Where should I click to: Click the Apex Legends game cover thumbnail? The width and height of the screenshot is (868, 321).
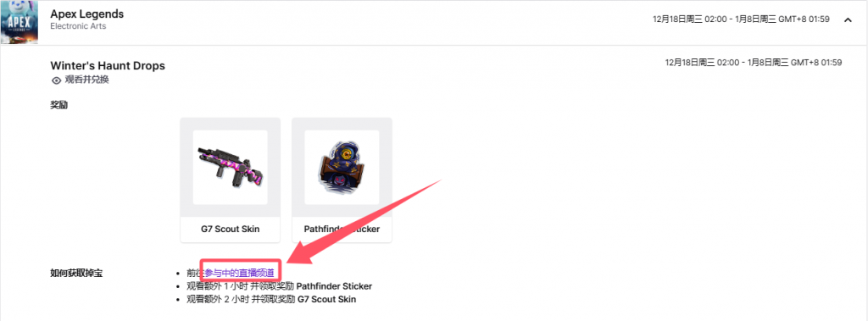pyautogui.click(x=19, y=22)
